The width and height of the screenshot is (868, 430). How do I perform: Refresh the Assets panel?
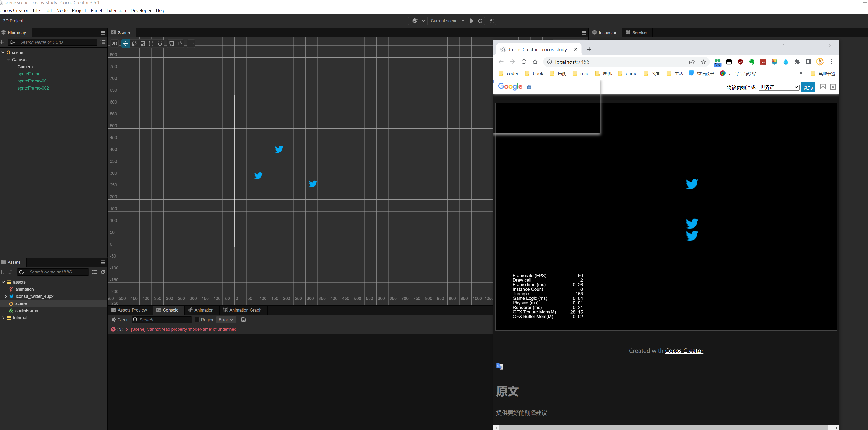pos(103,272)
